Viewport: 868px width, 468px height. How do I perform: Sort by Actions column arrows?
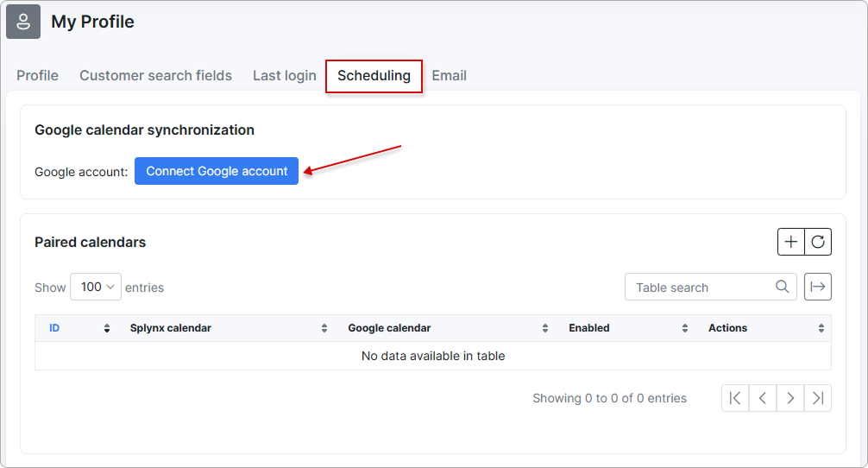(x=821, y=328)
